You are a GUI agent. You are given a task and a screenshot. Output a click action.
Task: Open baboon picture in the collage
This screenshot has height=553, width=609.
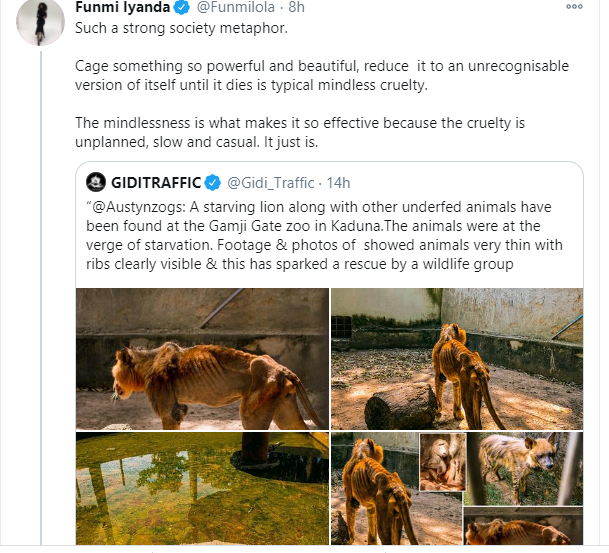tap(442, 462)
